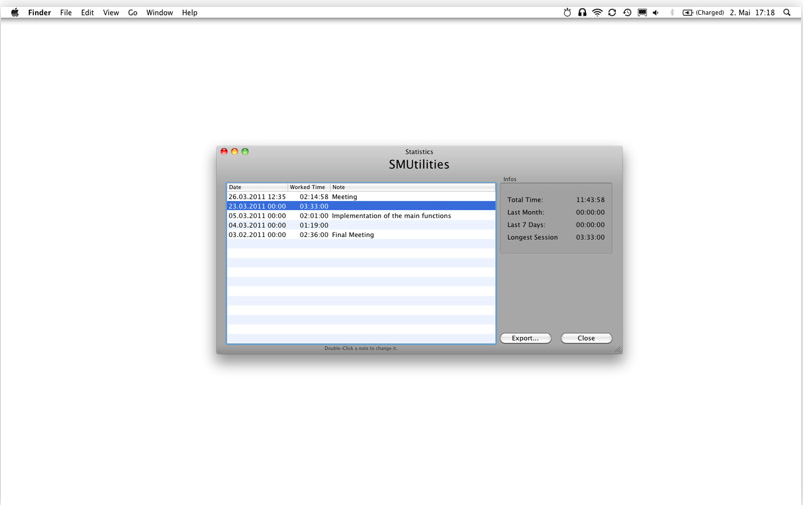Select the 26.03.2011 12:35 row
The width and height of the screenshot is (803, 505).
(361, 197)
